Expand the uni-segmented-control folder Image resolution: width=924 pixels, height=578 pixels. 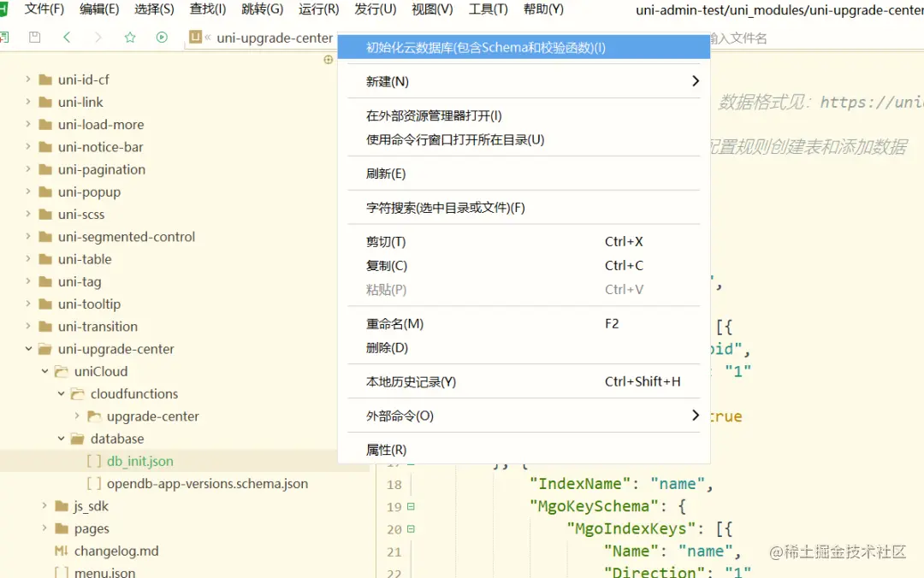click(x=27, y=236)
